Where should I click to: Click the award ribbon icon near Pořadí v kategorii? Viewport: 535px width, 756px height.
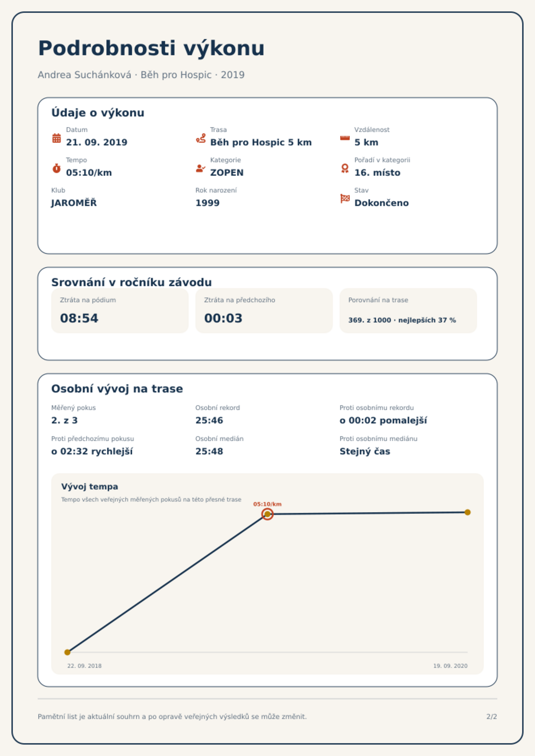coord(345,168)
